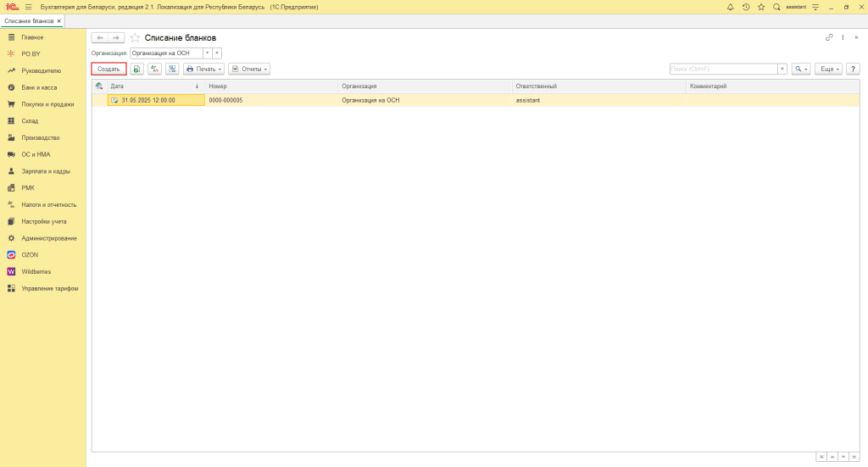Open the Отчеты dropdown menu
Image resolution: width=868 pixels, height=467 pixels.
[x=249, y=69]
